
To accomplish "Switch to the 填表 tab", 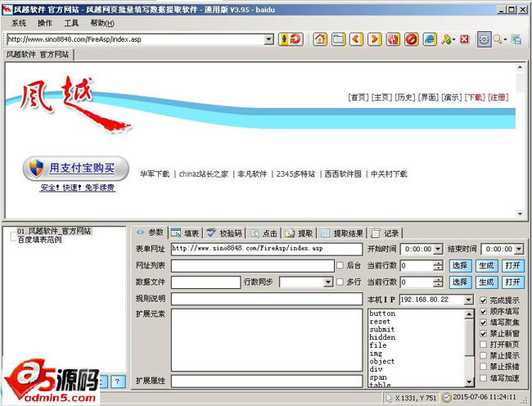I will point(185,233).
